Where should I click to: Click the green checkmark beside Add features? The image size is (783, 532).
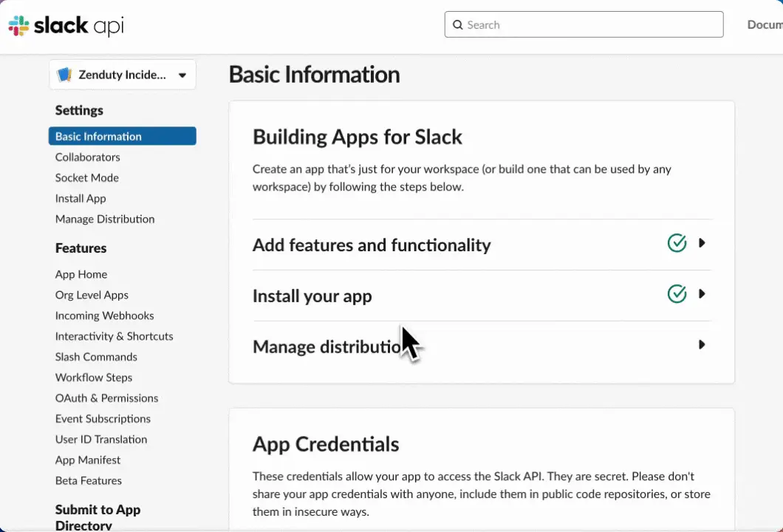[677, 243]
